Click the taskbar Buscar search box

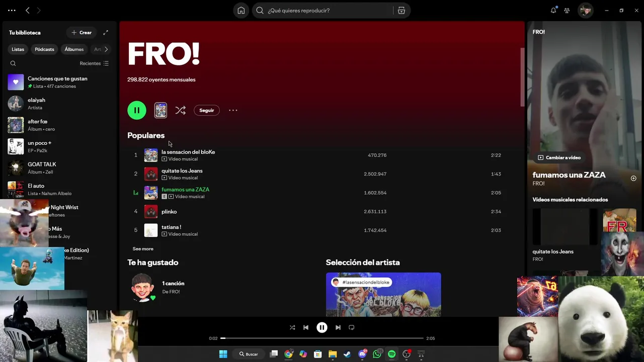tap(249, 354)
